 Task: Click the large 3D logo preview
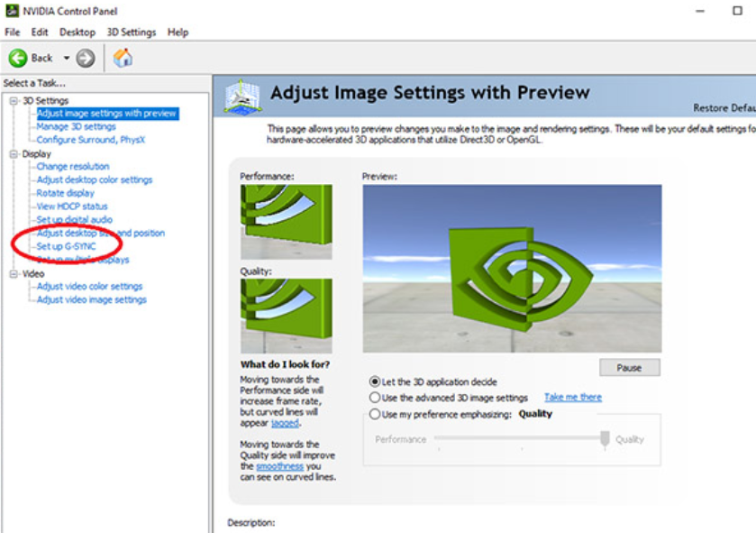[x=512, y=269]
